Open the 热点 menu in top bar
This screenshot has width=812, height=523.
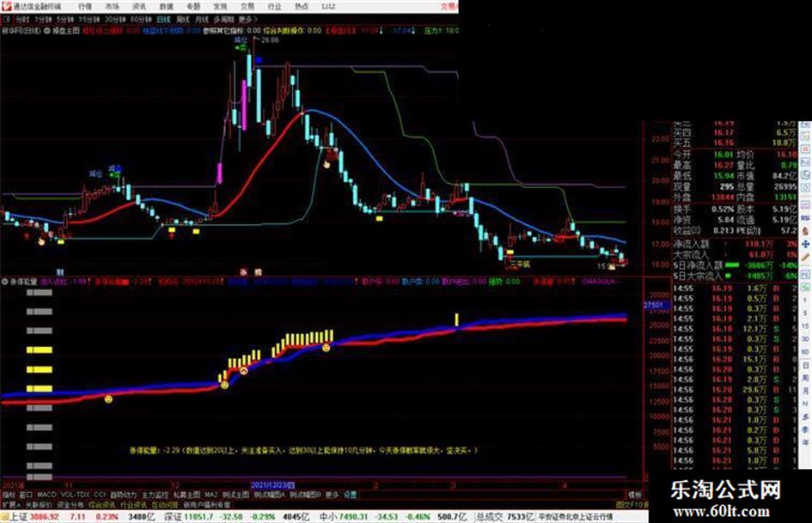[x=302, y=6]
